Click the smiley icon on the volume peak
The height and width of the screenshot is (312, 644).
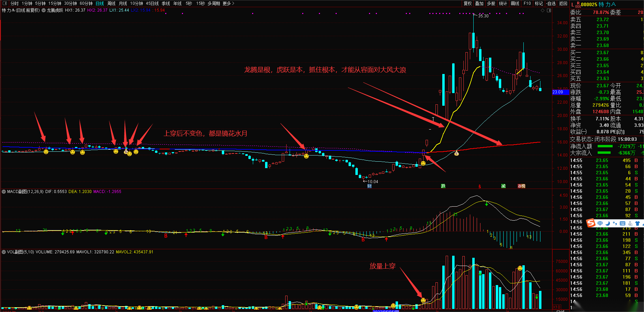click(x=520, y=268)
